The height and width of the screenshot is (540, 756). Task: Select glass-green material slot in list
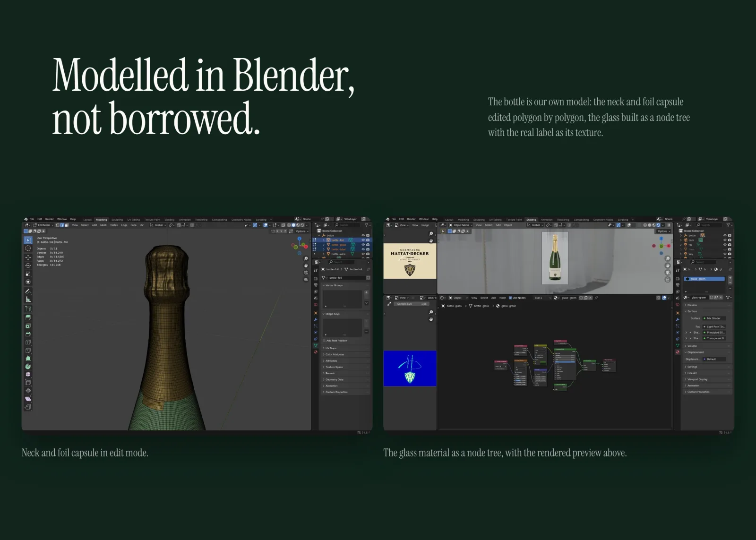(x=704, y=279)
